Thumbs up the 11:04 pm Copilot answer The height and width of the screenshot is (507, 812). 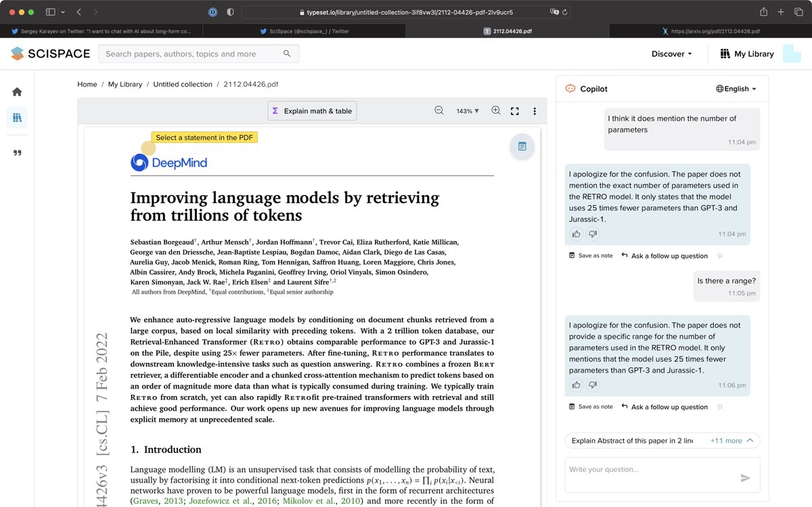[577, 234]
